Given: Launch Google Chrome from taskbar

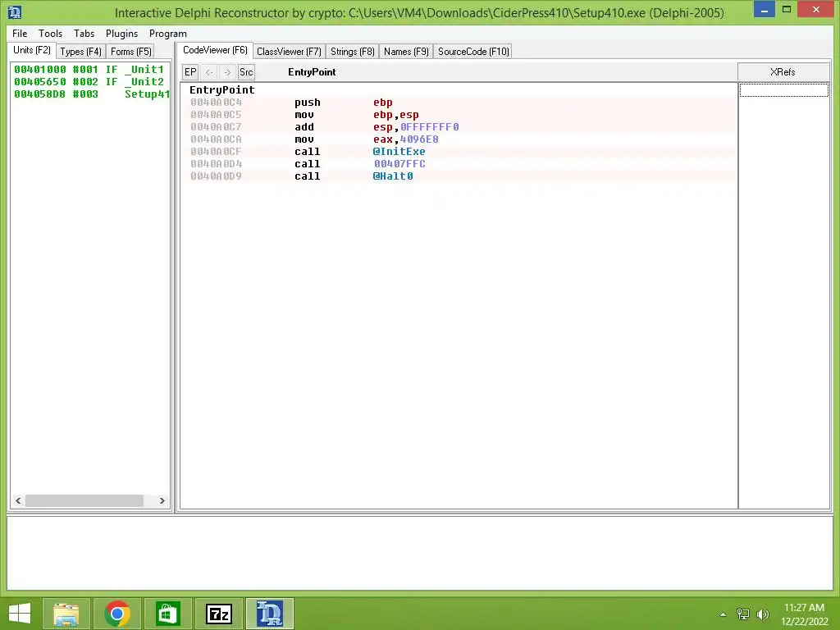Looking at the screenshot, I should (116, 614).
